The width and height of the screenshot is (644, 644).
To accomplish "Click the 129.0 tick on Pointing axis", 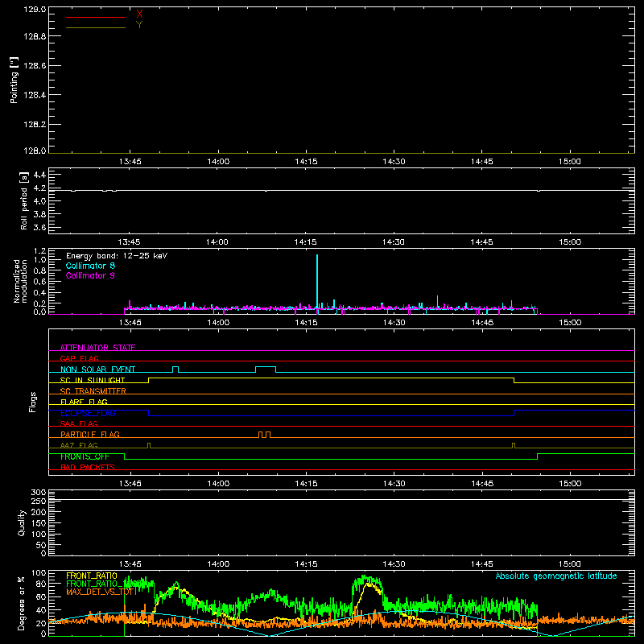I will (x=35, y=10).
